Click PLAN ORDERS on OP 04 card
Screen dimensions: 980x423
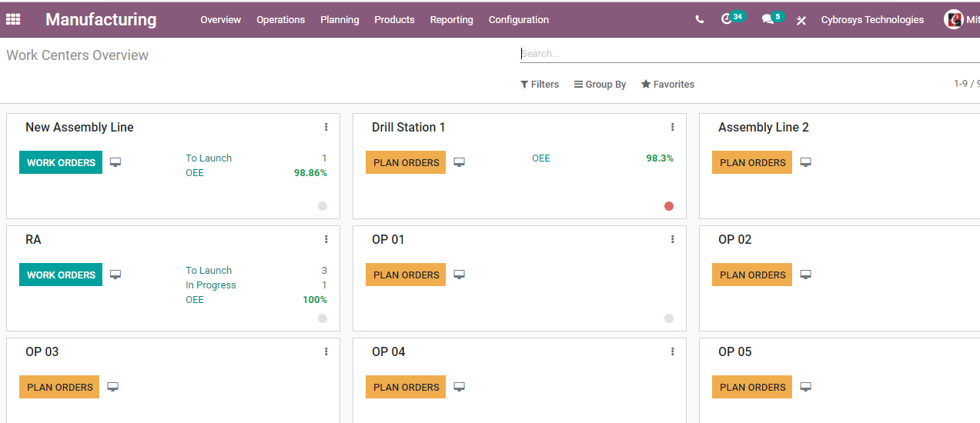tap(406, 387)
